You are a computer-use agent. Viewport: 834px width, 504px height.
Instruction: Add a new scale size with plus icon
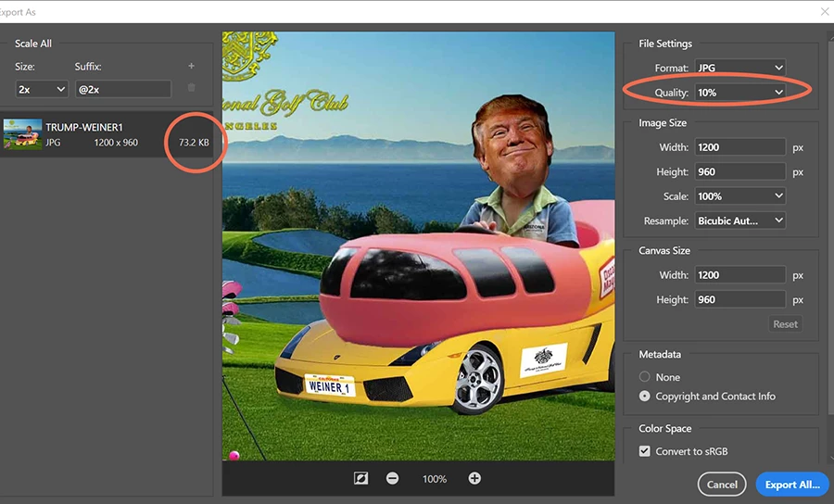pyautogui.click(x=191, y=66)
